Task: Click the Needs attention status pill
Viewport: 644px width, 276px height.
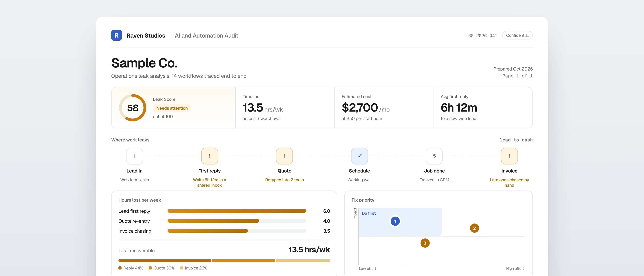Action: [172, 108]
